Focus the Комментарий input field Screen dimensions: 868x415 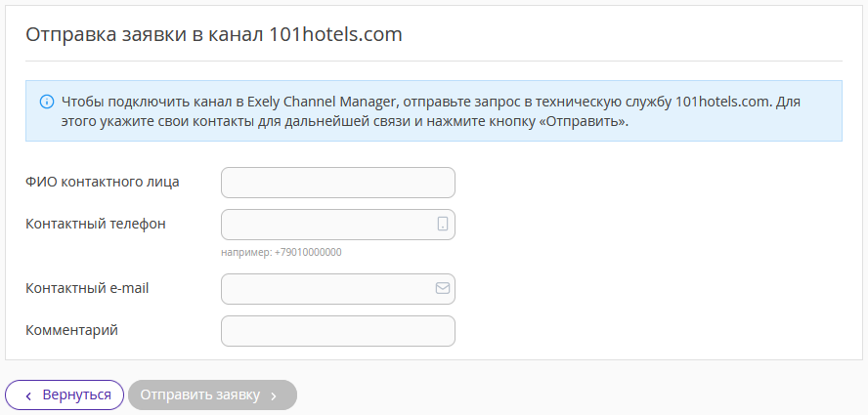click(338, 331)
